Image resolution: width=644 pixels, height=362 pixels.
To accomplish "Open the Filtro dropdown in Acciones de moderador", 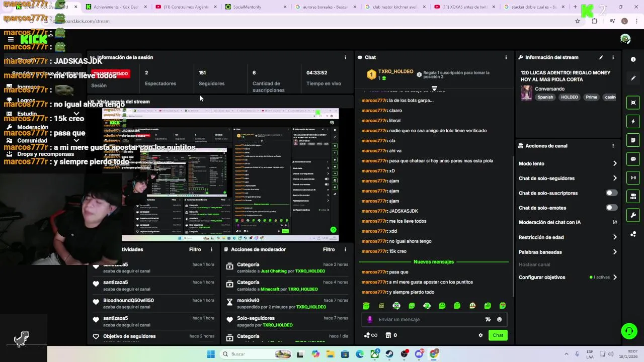I will click(329, 249).
